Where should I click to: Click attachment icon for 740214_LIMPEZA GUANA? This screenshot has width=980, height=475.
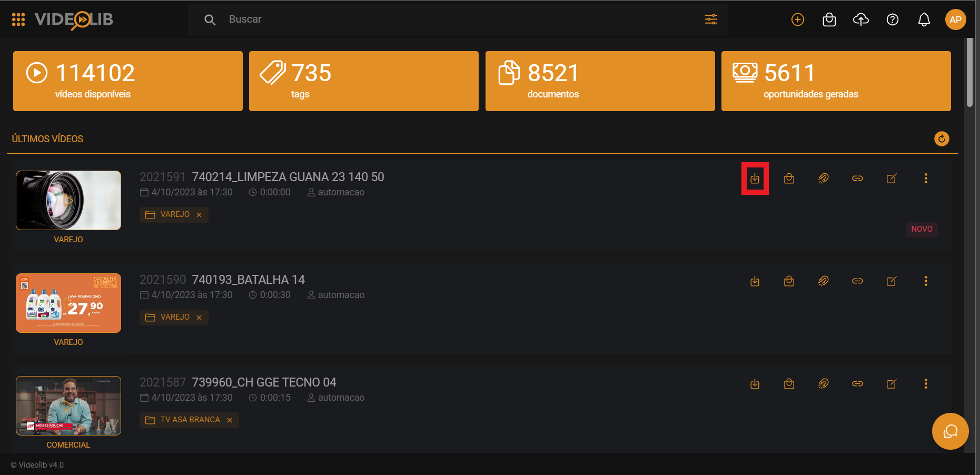click(x=823, y=179)
